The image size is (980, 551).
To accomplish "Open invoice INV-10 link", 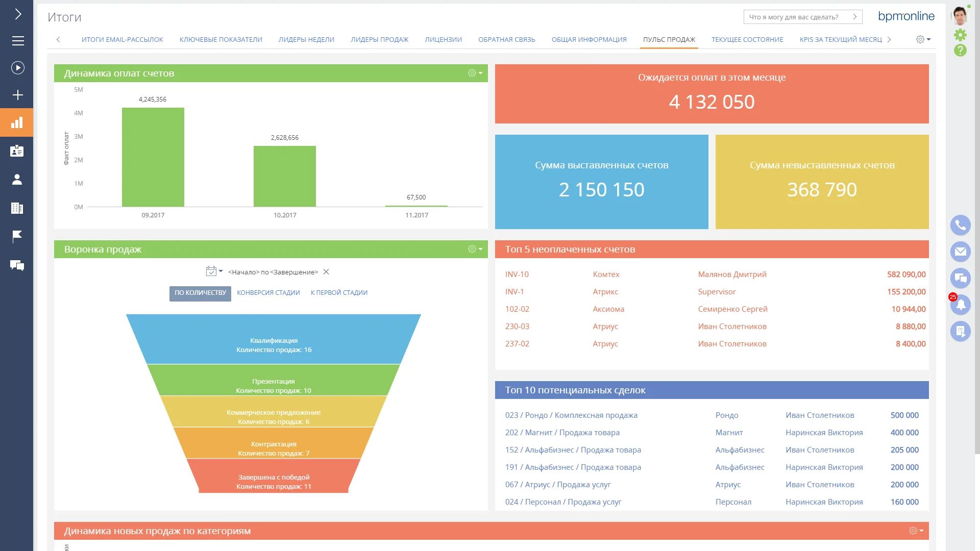I will coord(517,274).
